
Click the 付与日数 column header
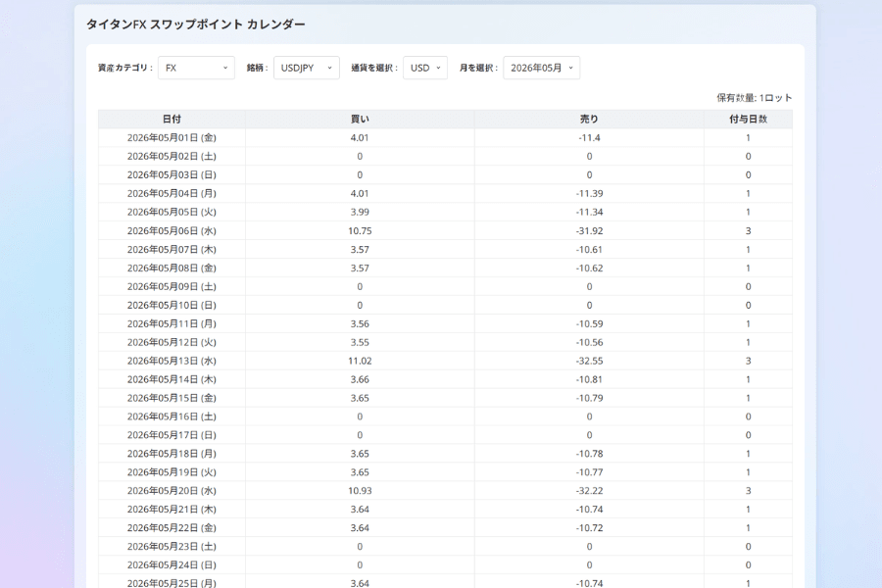(x=748, y=119)
